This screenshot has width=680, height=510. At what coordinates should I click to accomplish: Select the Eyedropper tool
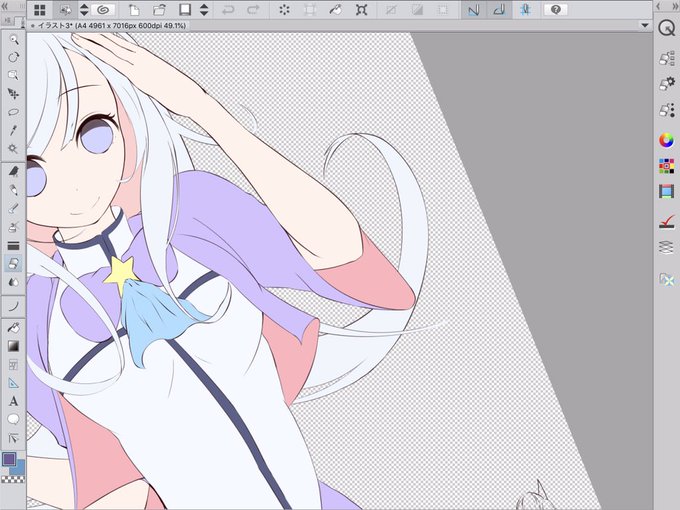pyautogui.click(x=14, y=130)
